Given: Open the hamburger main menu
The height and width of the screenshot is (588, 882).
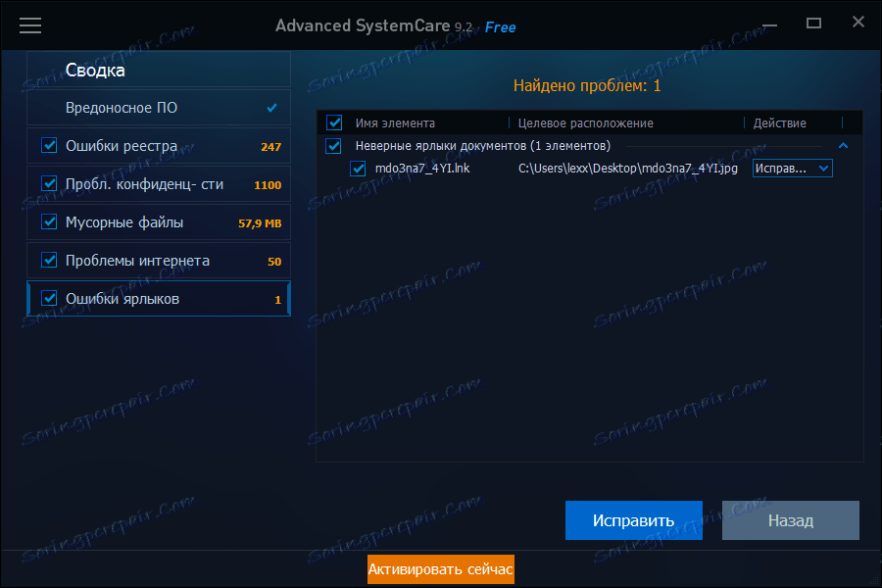Looking at the screenshot, I should point(30,25).
